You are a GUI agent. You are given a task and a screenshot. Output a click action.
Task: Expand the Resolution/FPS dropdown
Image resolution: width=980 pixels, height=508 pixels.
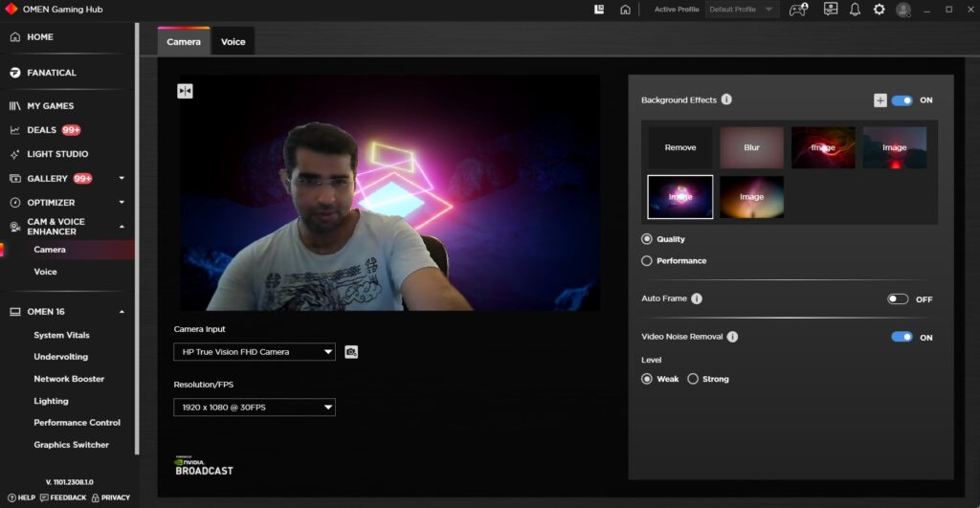coord(255,408)
